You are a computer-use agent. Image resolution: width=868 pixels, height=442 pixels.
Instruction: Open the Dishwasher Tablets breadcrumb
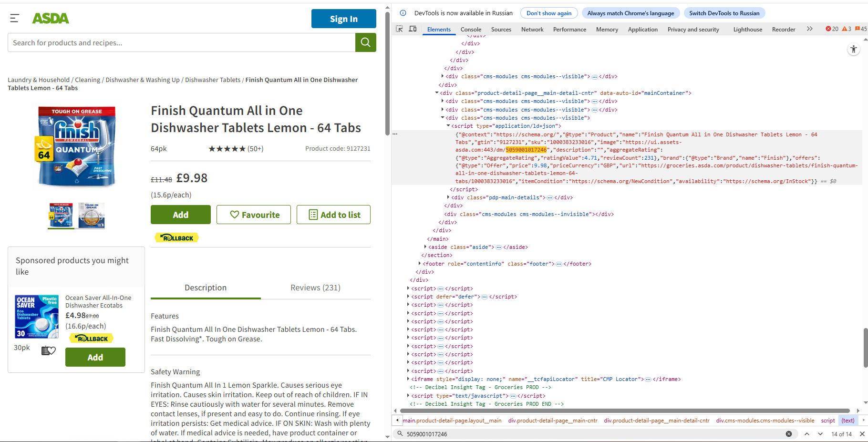pos(213,80)
